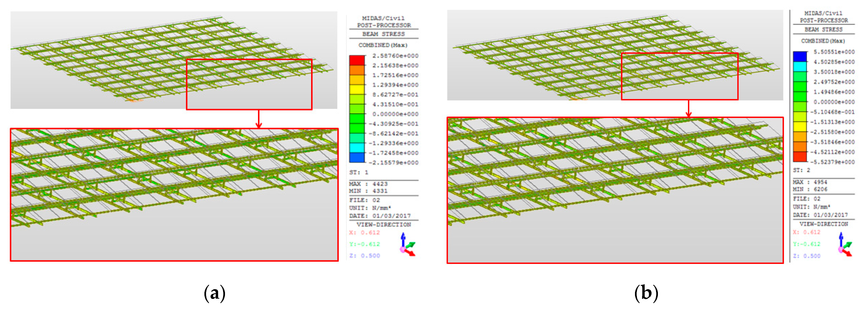This screenshot has height=310, width=868.
Task: Click the red arrow below panel (a) selection box
Action: [258, 119]
